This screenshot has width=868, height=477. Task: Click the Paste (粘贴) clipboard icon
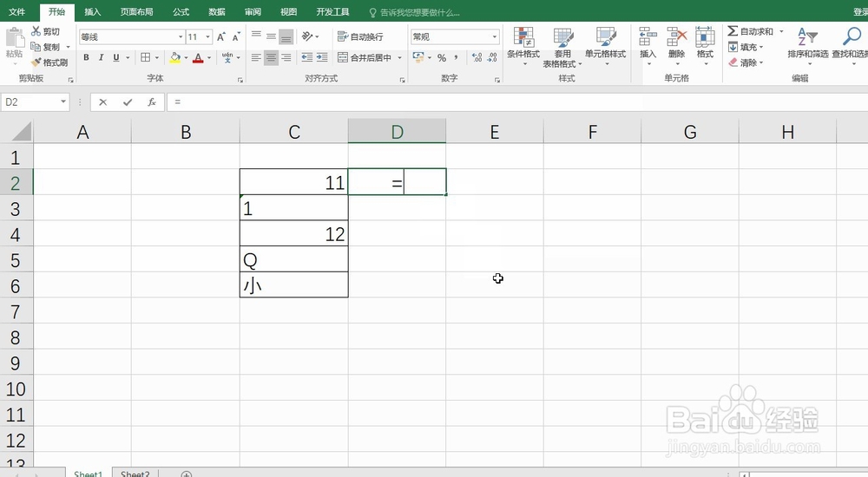15,39
